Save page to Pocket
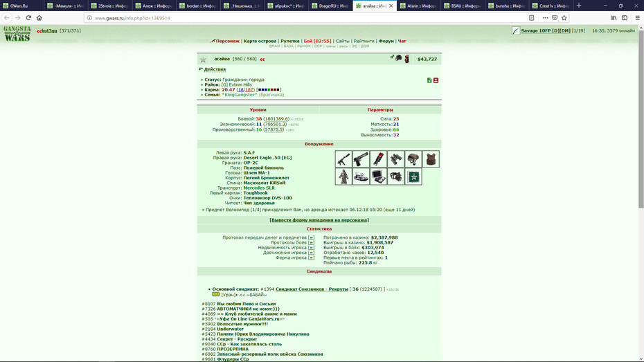The width and height of the screenshot is (644, 362). click(x=555, y=17)
